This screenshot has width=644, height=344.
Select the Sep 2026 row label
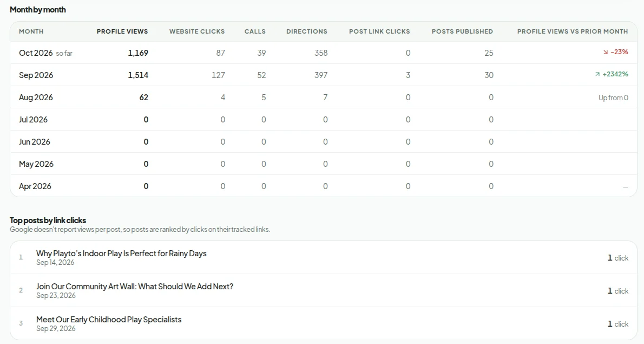36,75
